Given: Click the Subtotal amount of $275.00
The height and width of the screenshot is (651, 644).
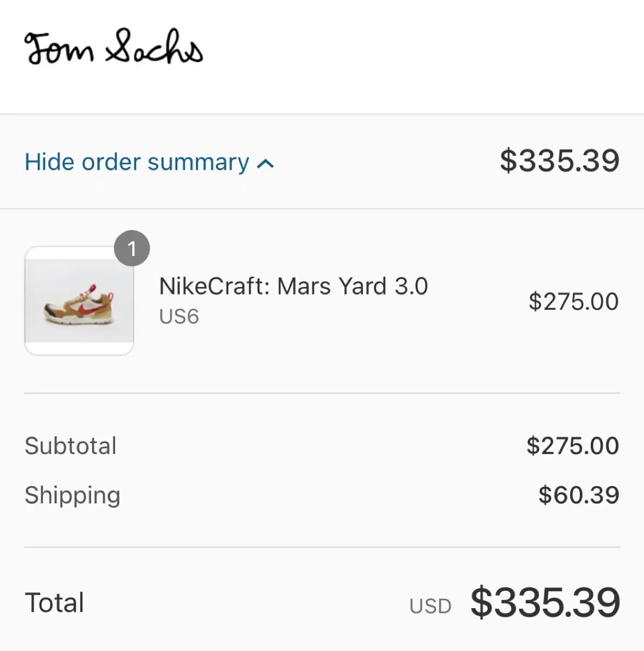Looking at the screenshot, I should [572, 446].
